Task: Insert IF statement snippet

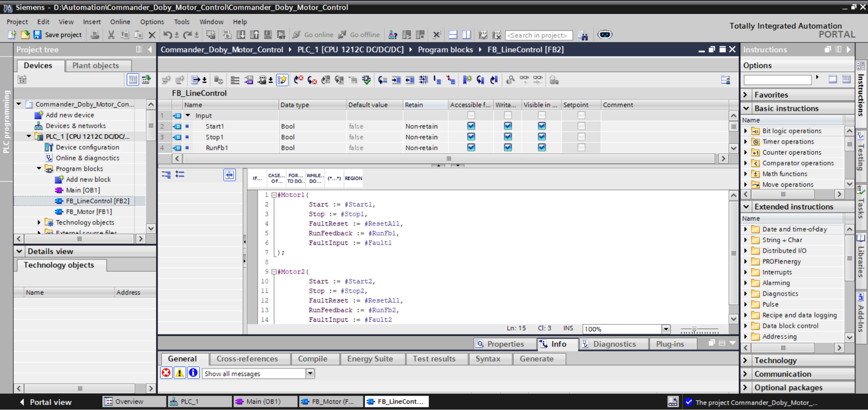Action: click(257, 178)
